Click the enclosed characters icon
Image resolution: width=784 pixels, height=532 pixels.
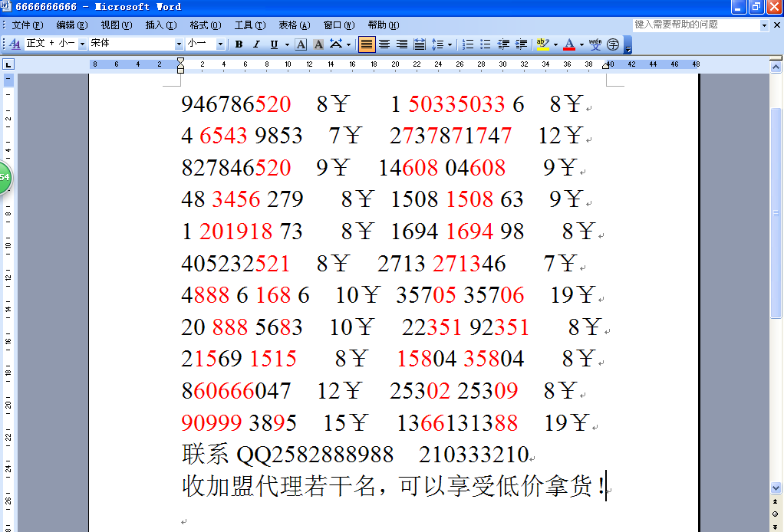coord(613,44)
